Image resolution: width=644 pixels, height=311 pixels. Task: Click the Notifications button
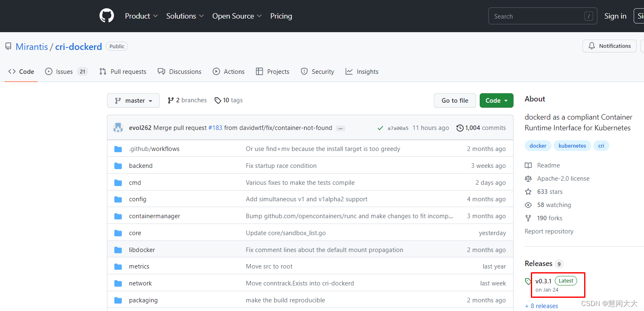tap(609, 46)
